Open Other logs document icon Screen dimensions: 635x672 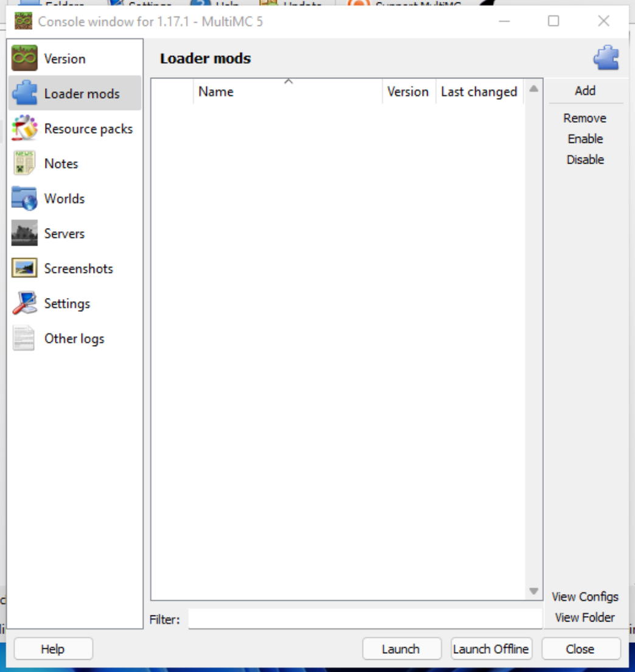click(24, 338)
